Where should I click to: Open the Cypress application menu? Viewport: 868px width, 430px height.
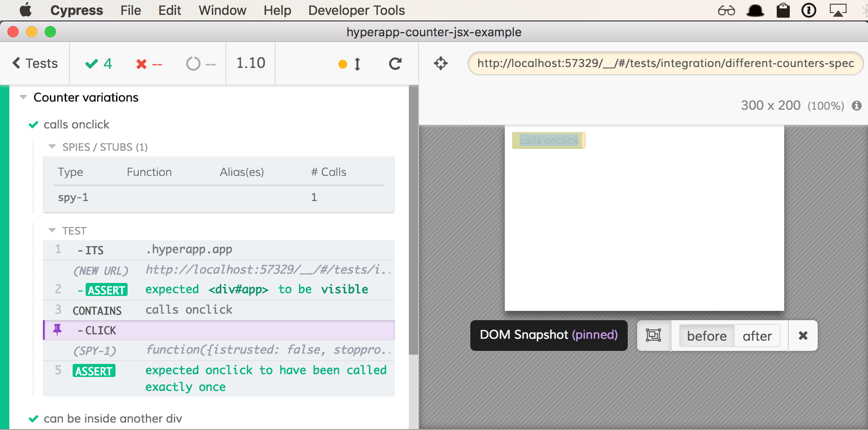click(77, 10)
